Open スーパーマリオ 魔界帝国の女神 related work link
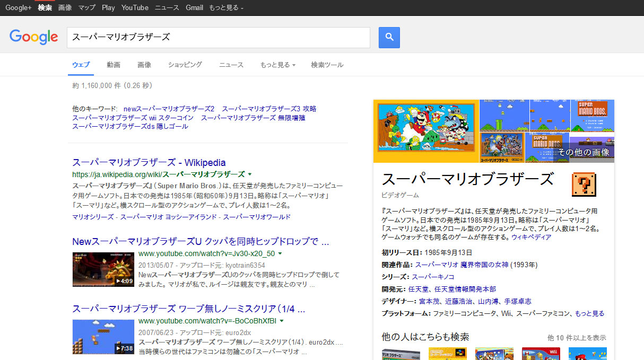This screenshot has width=644, height=360. pos(462,265)
